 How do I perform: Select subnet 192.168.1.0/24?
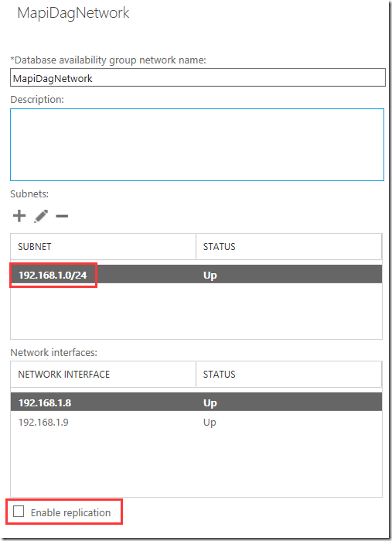point(196,275)
